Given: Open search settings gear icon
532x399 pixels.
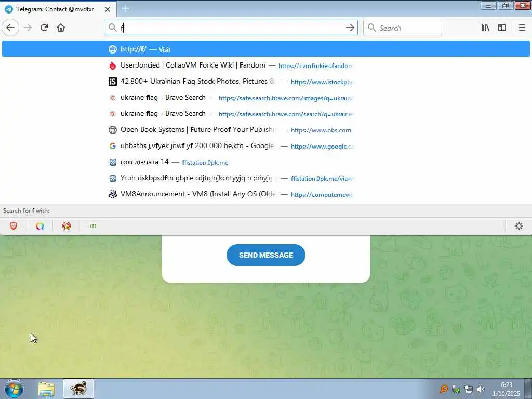Looking at the screenshot, I should (x=519, y=226).
